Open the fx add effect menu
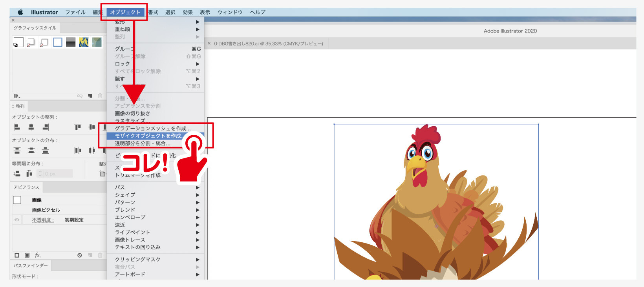Screen dimensions: 644x287 [38, 255]
